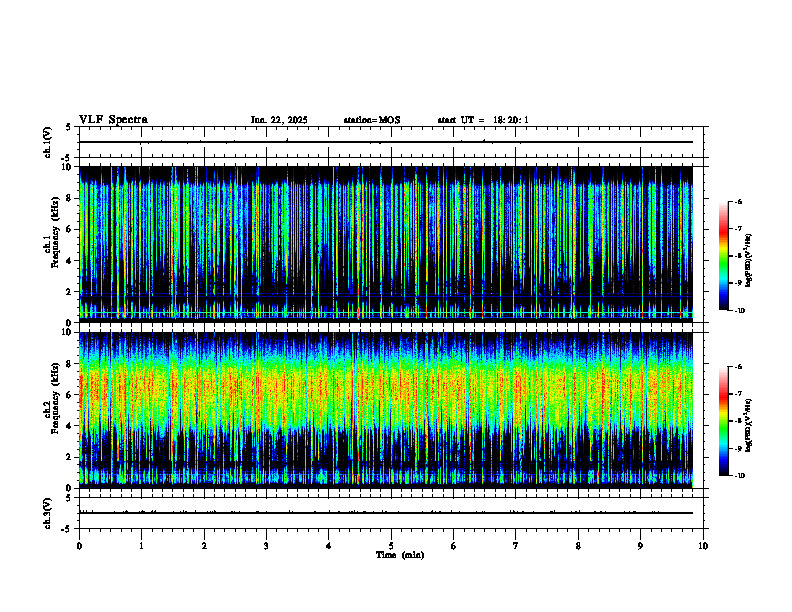The width and height of the screenshot is (792, 612).
Task: Click the date text "Jan. 22, 2025"
Action: pyautogui.click(x=279, y=120)
